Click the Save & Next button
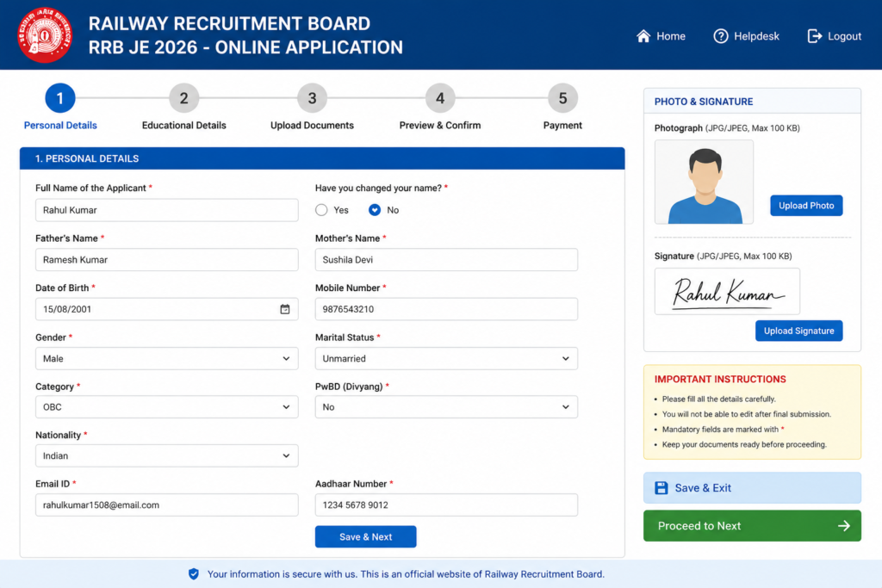882x588 pixels. tap(365, 537)
